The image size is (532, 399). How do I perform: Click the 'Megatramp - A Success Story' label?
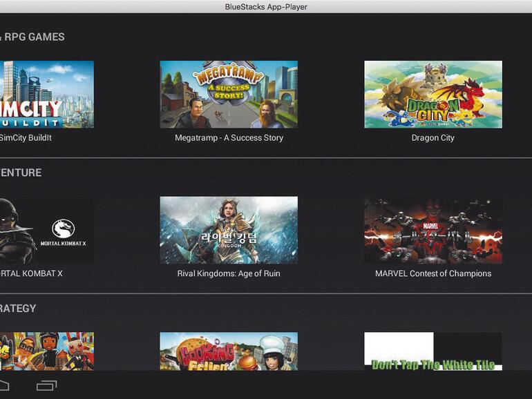pos(229,137)
